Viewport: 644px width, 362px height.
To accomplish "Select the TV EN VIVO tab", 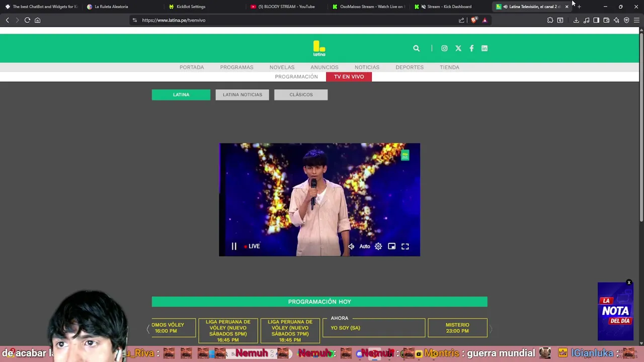I will [349, 77].
